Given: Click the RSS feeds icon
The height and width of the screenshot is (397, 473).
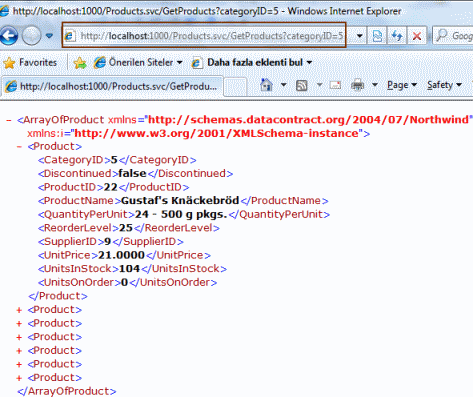Looking at the screenshot, I should click(302, 86).
